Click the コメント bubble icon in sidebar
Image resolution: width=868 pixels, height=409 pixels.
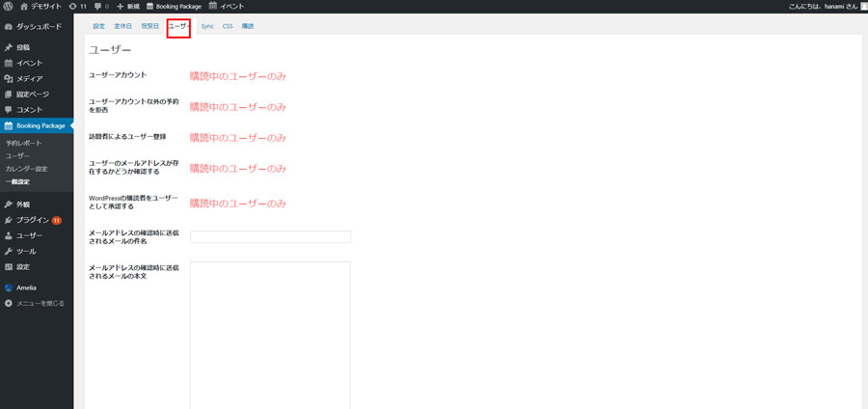[x=9, y=110]
